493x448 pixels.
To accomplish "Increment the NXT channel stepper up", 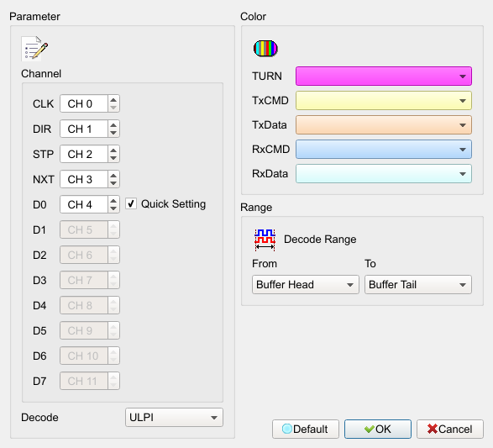I will (113, 175).
